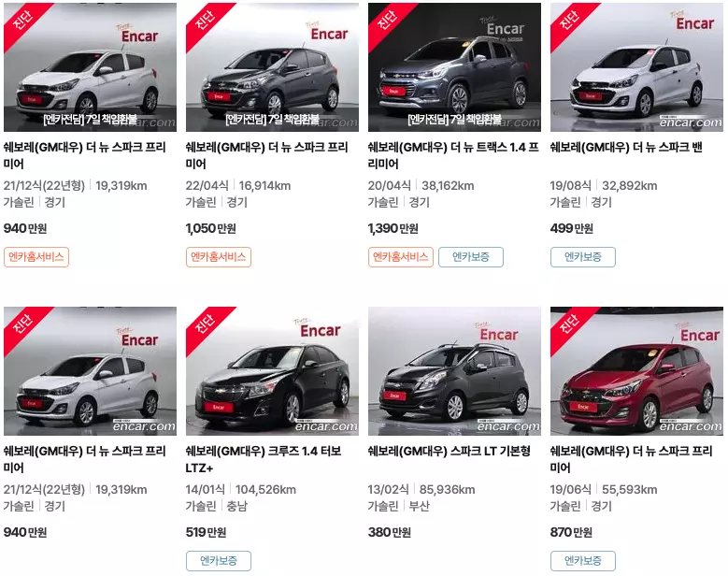Open 더 뉴 스파크 밴 title link
This screenshot has height=576, width=728.
tap(626, 147)
